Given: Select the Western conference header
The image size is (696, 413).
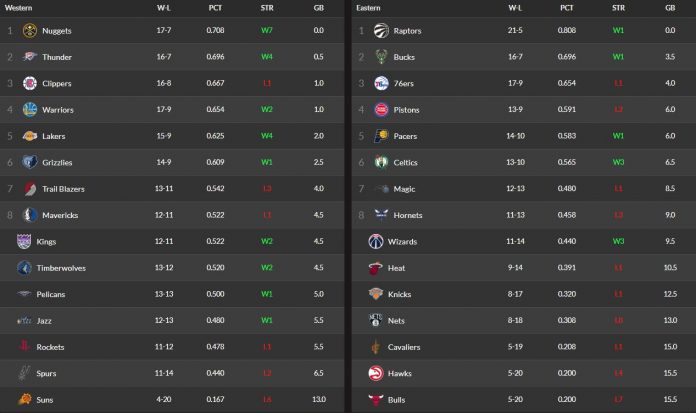Looking at the screenshot, I should point(21,7).
